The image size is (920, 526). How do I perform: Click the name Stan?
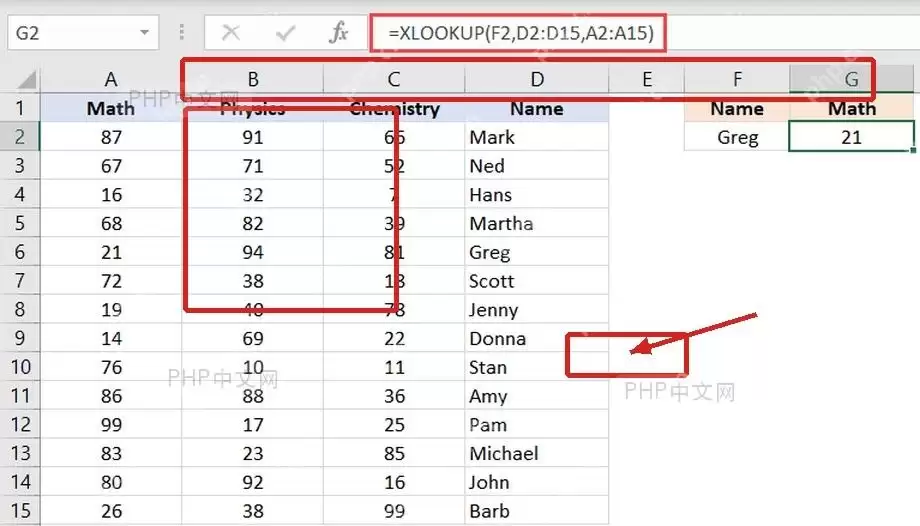point(488,367)
